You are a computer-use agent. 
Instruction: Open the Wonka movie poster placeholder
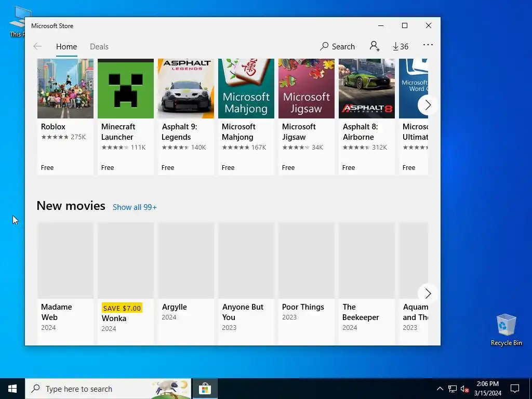126,261
